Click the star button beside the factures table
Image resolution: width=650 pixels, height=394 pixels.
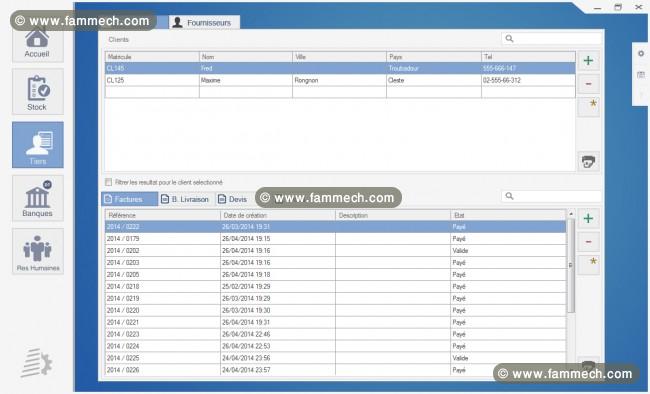coord(589,265)
